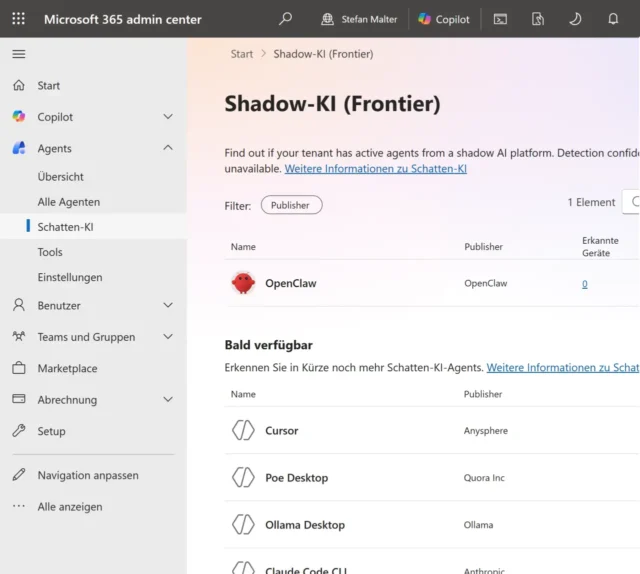Open Alle Agenten in sidebar
The height and width of the screenshot is (574, 640).
pos(69,202)
